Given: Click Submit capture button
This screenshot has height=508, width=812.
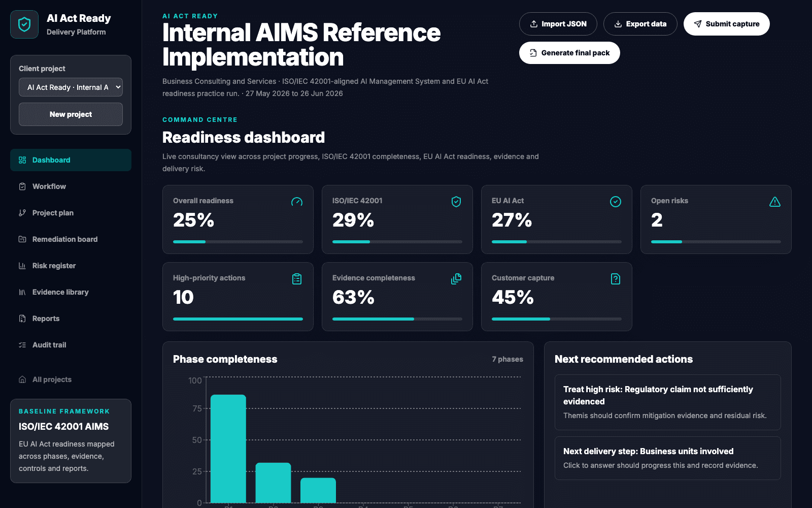Looking at the screenshot, I should coord(726,24).
